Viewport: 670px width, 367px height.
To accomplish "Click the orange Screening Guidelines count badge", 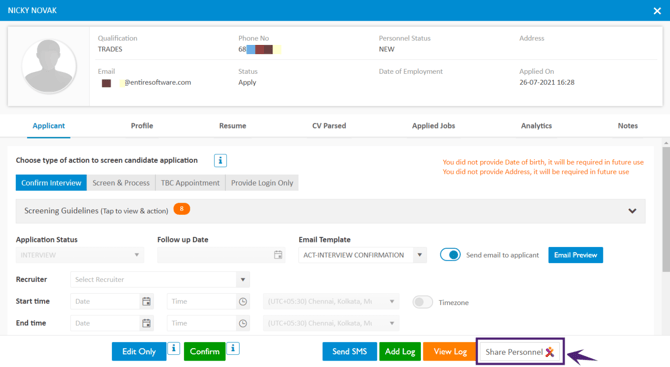I will (182, 209).
